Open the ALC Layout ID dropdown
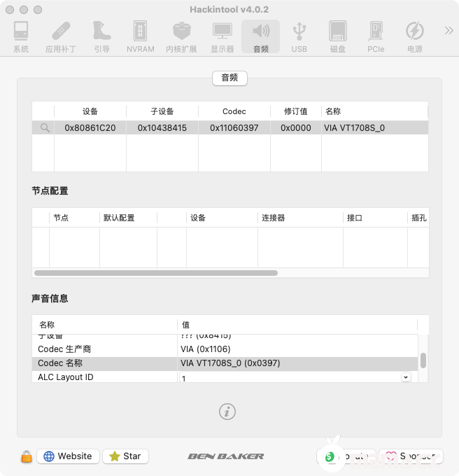This screenshot has height=476, width=459. 405,377
